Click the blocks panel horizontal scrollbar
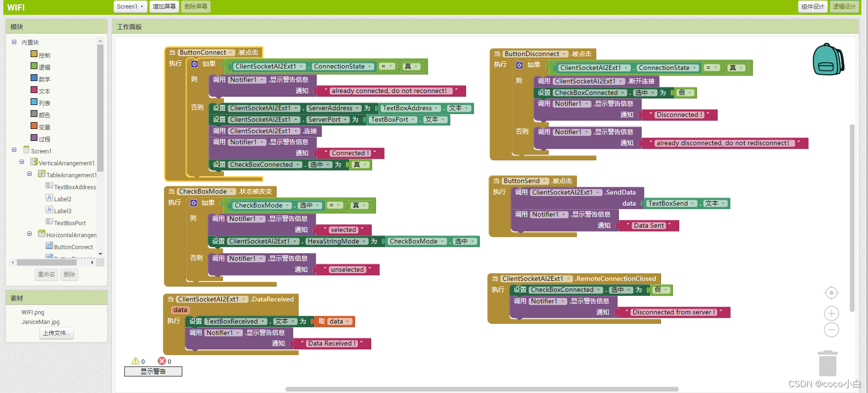The image size is (868, 393). tap(46, 263)
